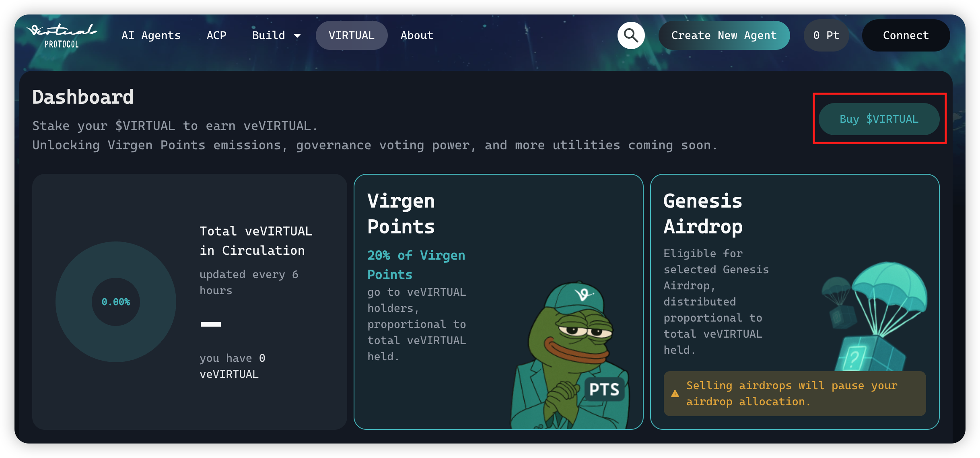Click "Total veVIRTUAL in Circulation" text
The image size is (980, 458).
pos(256,241)
